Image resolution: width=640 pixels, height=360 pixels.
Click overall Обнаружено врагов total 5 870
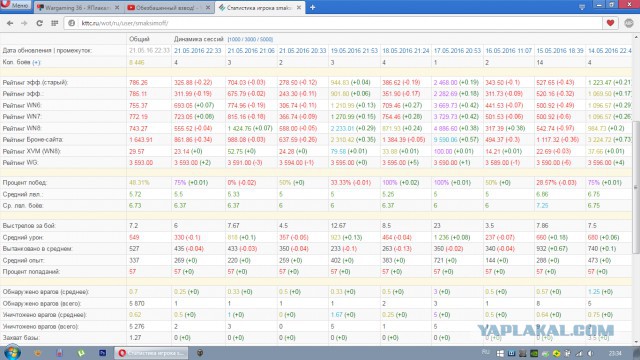tap(137, 303)
